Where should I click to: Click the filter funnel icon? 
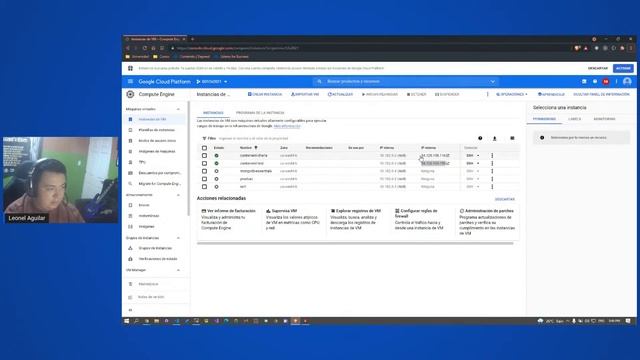[204, 138]
